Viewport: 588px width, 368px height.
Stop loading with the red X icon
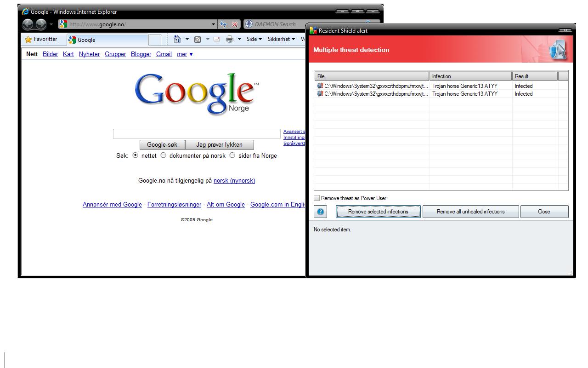pos(235,24)
